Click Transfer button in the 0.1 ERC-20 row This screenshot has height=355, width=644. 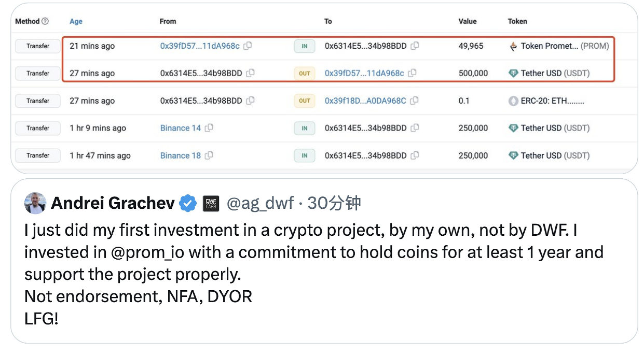[x=38, y=101]
